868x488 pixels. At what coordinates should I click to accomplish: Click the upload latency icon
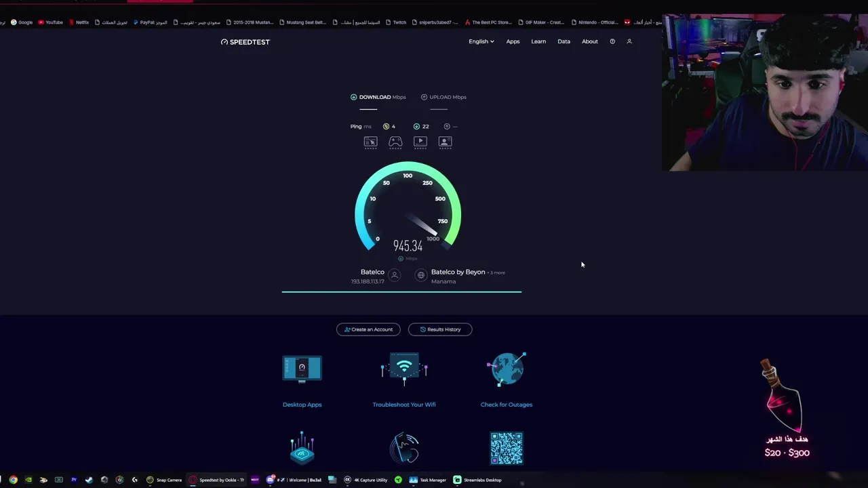point(447,126)
